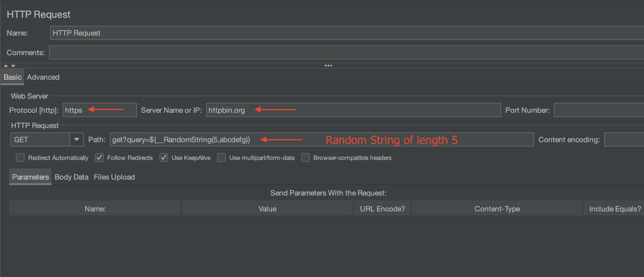Focus the Comments input field

click(x=347, y=52)
